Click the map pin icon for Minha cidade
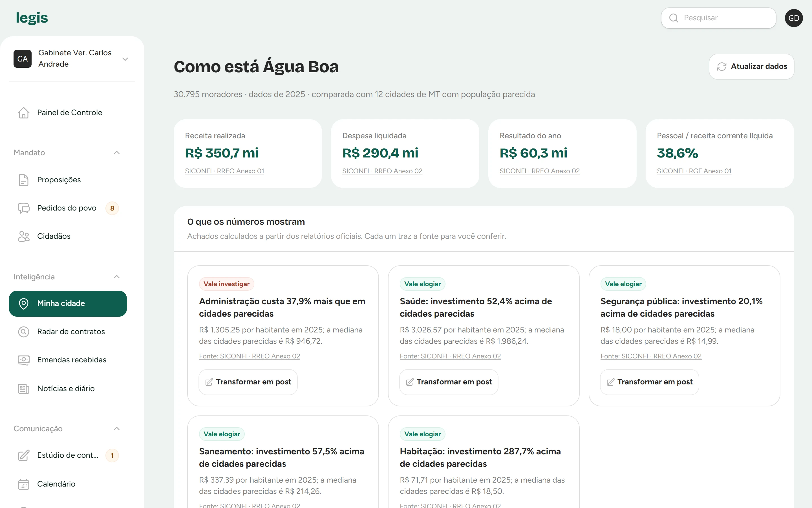 coord(23,303)
